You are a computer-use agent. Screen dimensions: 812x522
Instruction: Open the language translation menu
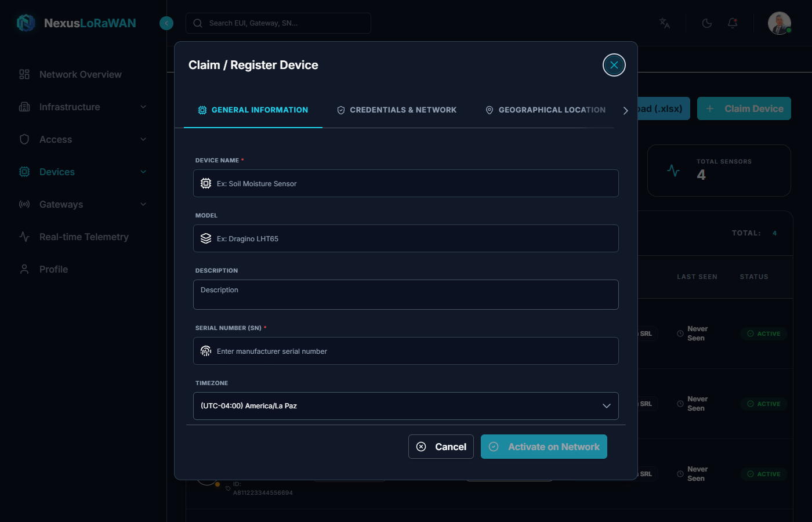pyautogui.click(x=665, y=23)
